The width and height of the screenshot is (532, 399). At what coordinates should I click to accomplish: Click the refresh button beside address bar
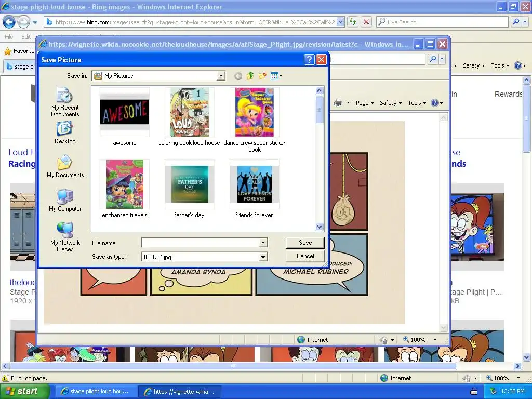pos(353,22)
